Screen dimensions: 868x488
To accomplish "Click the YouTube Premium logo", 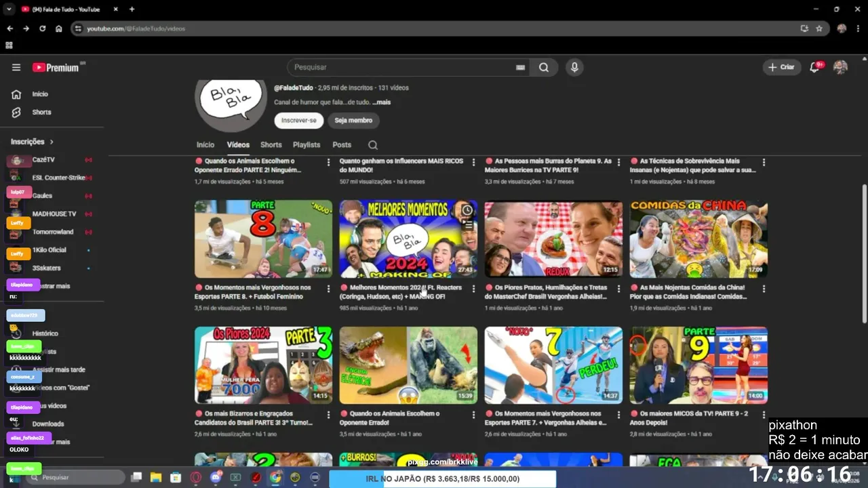I will (x=56, y=67).
